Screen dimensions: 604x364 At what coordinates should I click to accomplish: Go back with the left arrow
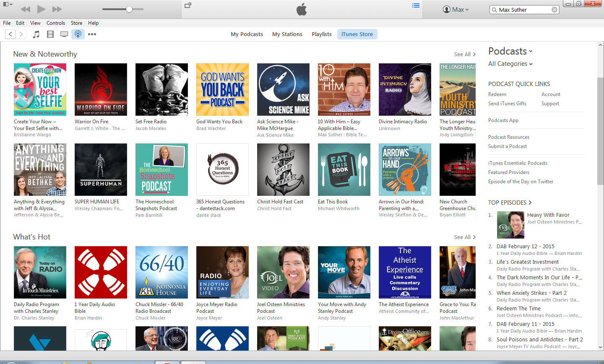click(x=10, y=34)
